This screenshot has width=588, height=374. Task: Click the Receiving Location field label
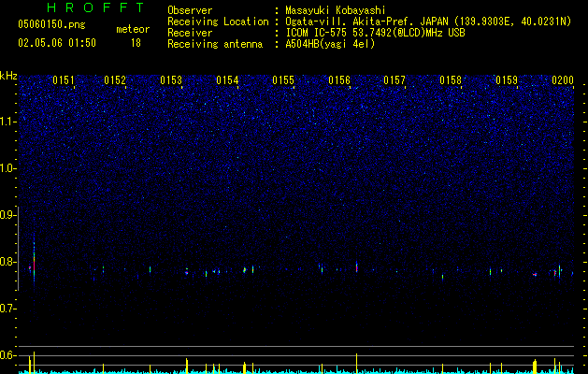click(218, 22)
